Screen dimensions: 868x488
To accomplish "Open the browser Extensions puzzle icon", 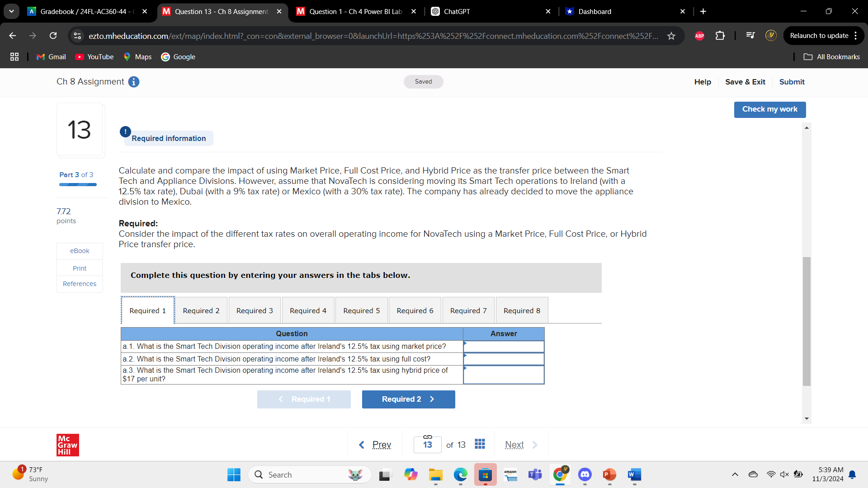I will pyautogui.click(x=720, y=36).
